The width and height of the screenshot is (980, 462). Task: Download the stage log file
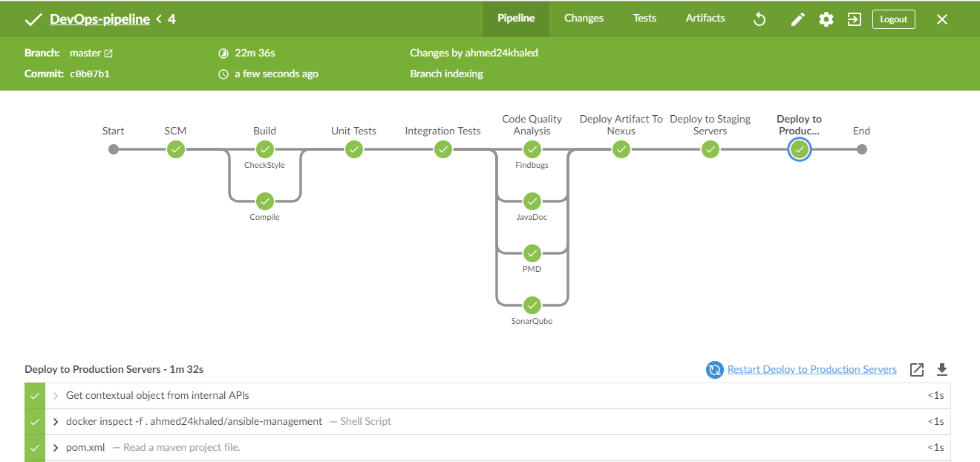click(942, 369)
